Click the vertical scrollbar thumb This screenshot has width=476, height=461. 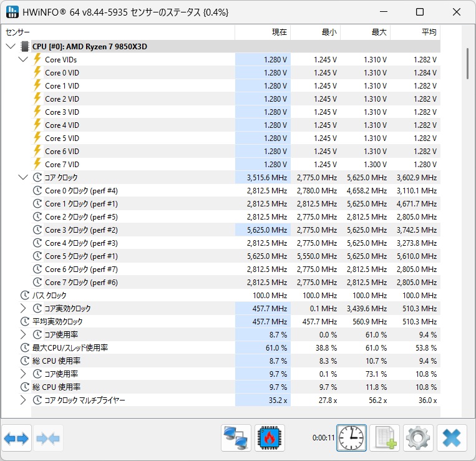(467, 64)
